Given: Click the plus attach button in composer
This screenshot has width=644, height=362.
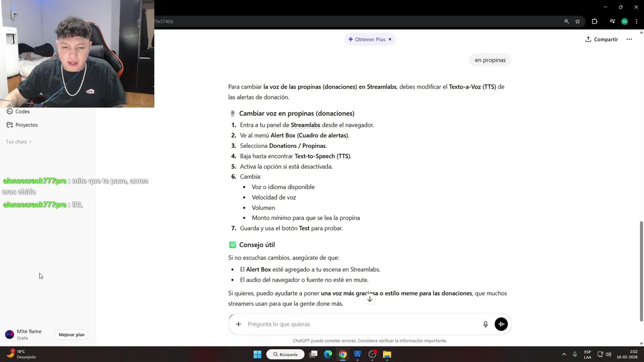Looking at the screenshot, I should click(238, 324).
